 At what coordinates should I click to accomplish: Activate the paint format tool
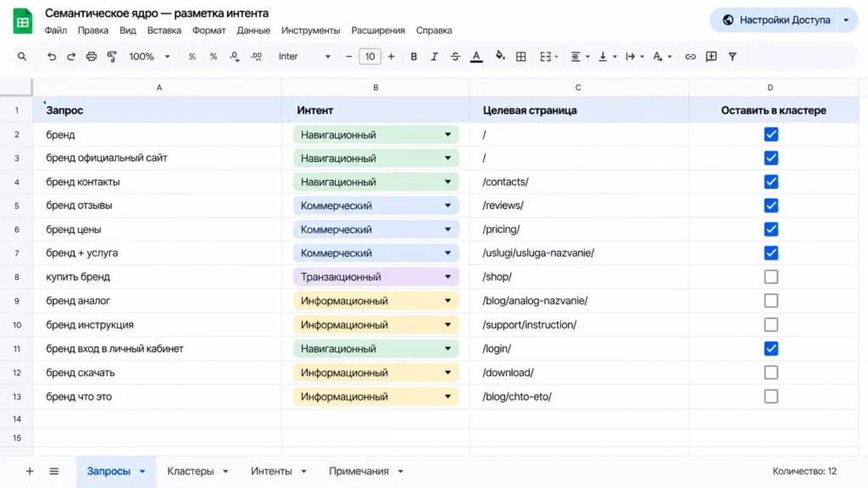point(112,57)
